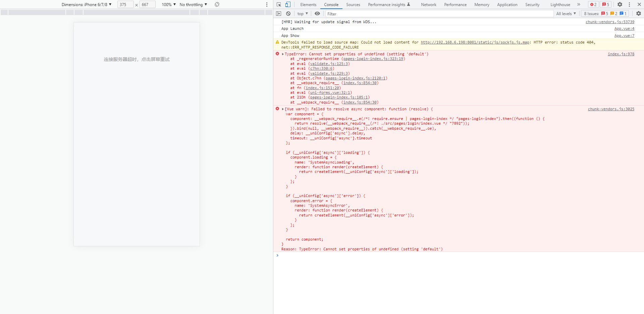The image size is (644, 314).
Task: Switch to the Network tab
Action: (429, 5)
